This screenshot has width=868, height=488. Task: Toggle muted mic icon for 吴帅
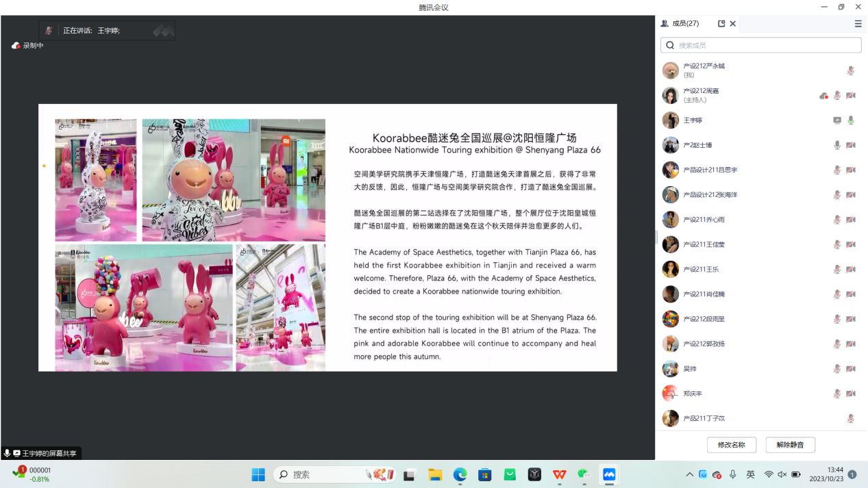click(x=837, y=369)
